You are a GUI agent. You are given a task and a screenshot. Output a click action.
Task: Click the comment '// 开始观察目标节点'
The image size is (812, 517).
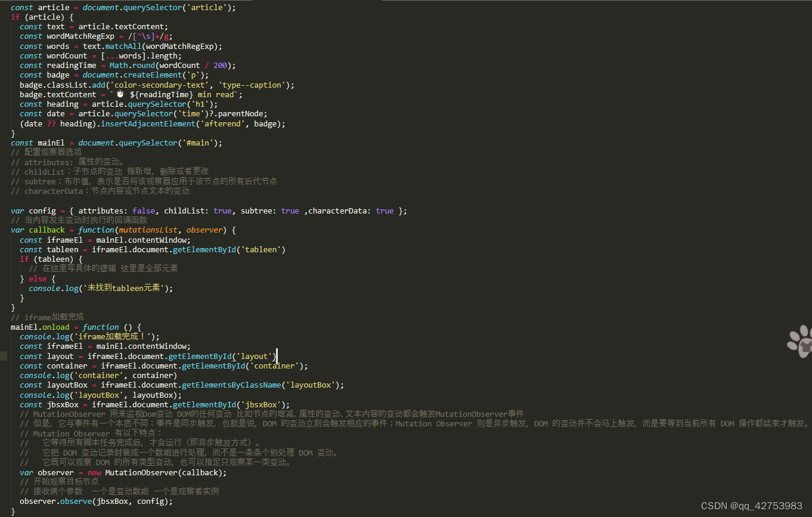(60, 482)
